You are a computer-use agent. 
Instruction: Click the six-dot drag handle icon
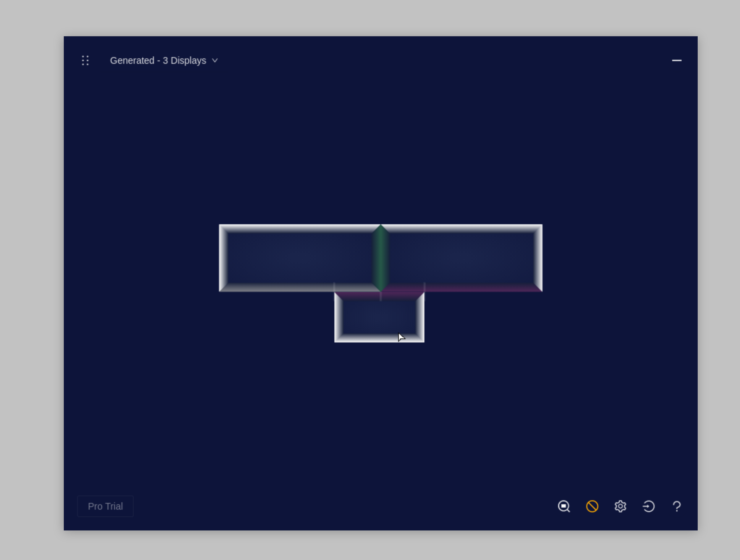[85, 60]
